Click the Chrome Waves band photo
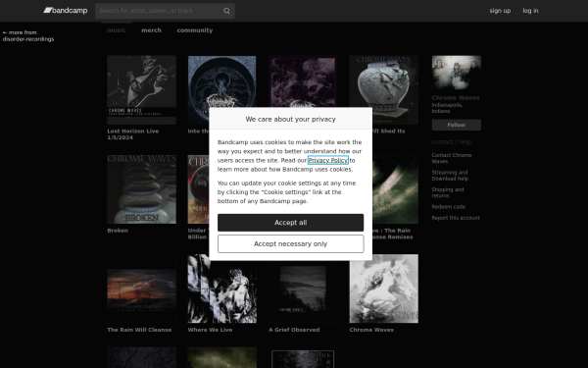Screen dimensions: 588x368 [x=457, y=73]
